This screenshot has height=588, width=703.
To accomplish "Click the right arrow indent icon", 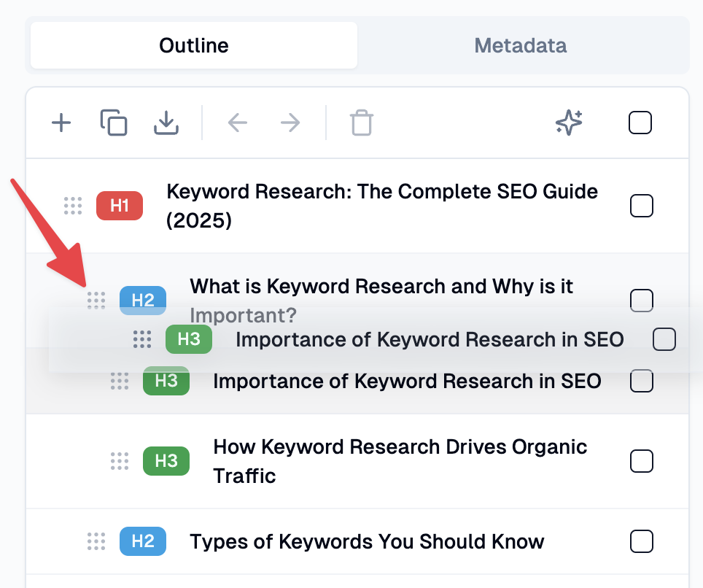I will pyautogui.click(x=290, y=123).
